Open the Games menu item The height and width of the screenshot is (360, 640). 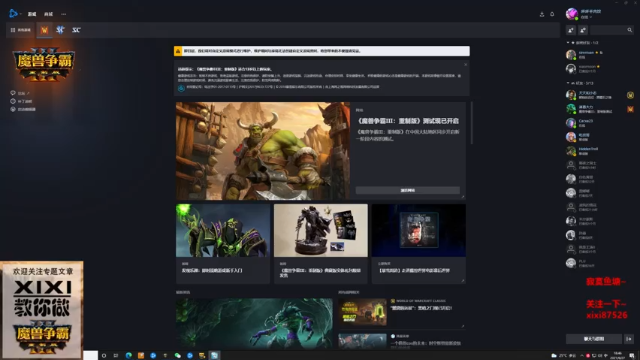pyautogui.click(x=32, y=14)
